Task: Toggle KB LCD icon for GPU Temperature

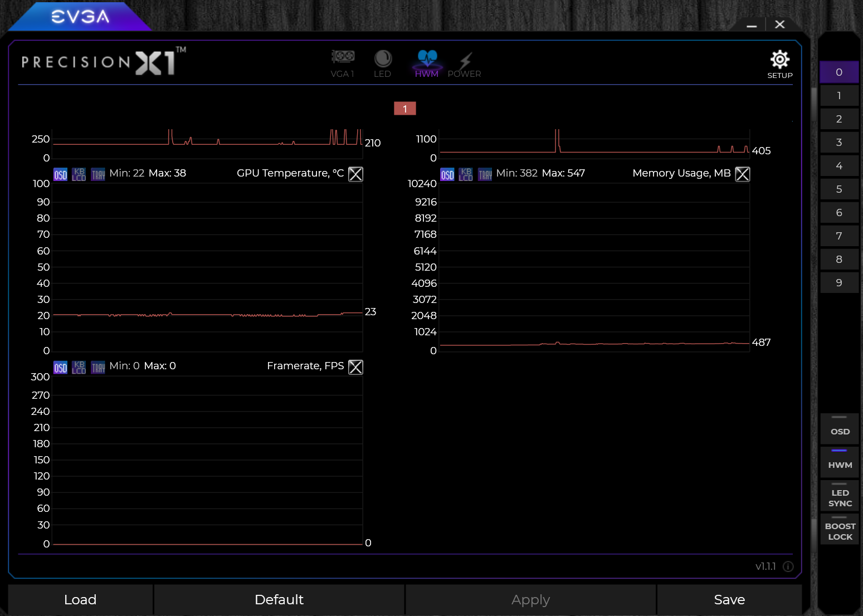Action: 79,175
